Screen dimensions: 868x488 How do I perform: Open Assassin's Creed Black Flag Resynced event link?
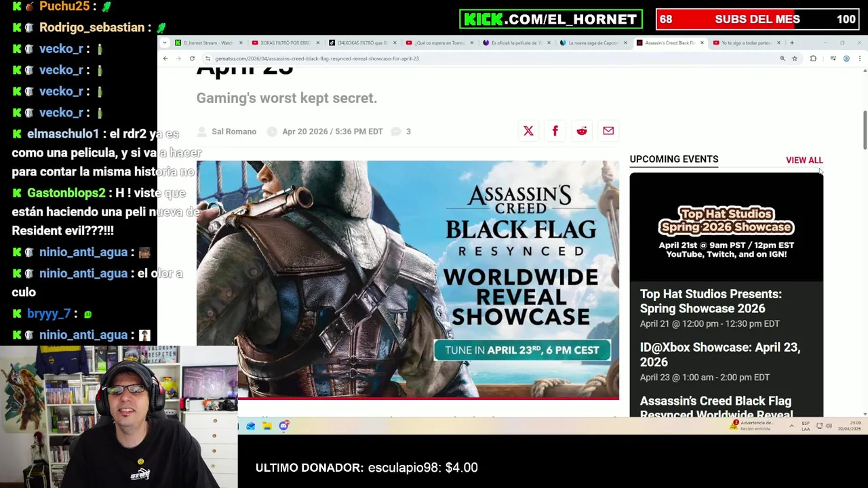coord(716,405)
